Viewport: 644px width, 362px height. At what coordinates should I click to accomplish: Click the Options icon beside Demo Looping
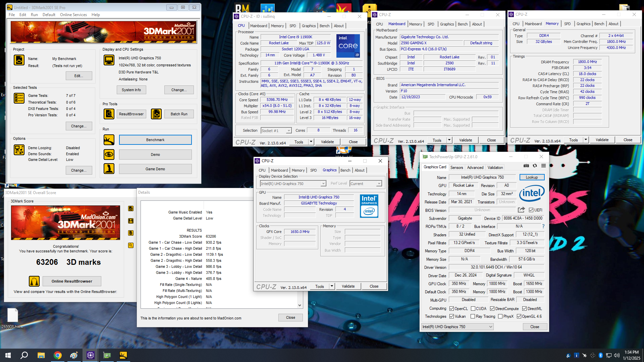pyautogui.click(x=19, y=150)
